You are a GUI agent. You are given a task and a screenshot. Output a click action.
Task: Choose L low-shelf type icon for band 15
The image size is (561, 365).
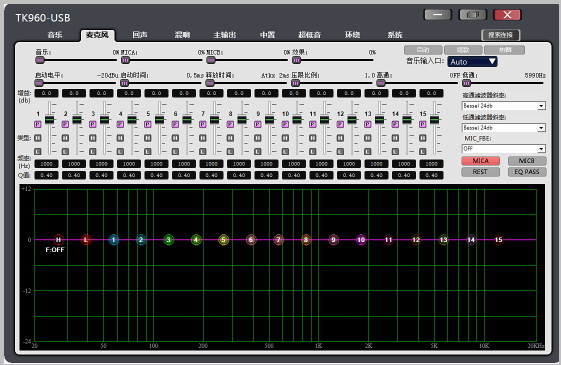pyautogui.click(x=423, y=151)
